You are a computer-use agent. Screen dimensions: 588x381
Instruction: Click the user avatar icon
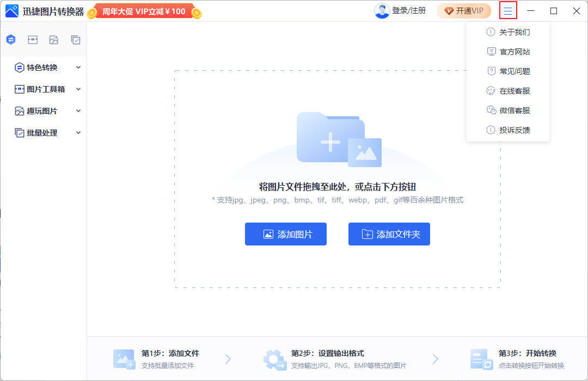coord(382,11)
